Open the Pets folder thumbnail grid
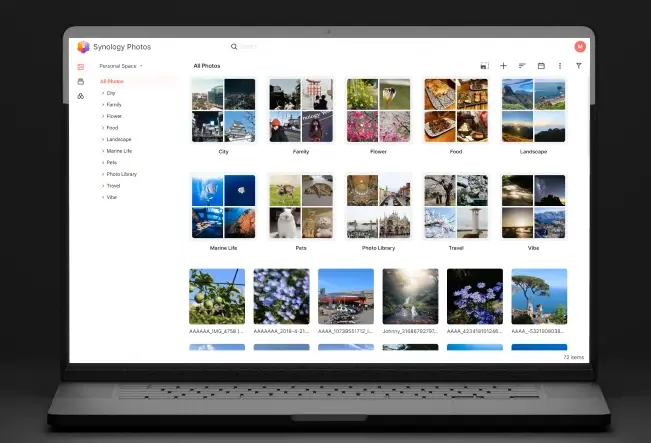 301,206
